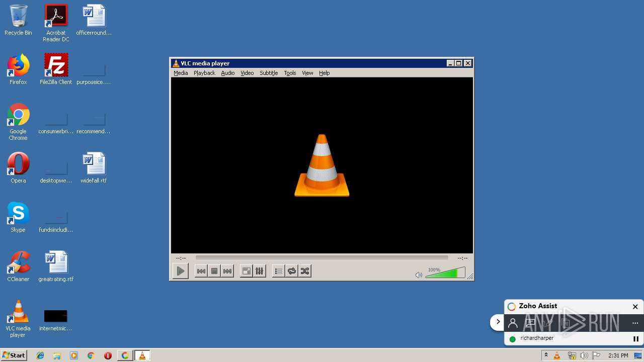Open the Tools menu
Screen dimensions: 644x362
[290, 73]
